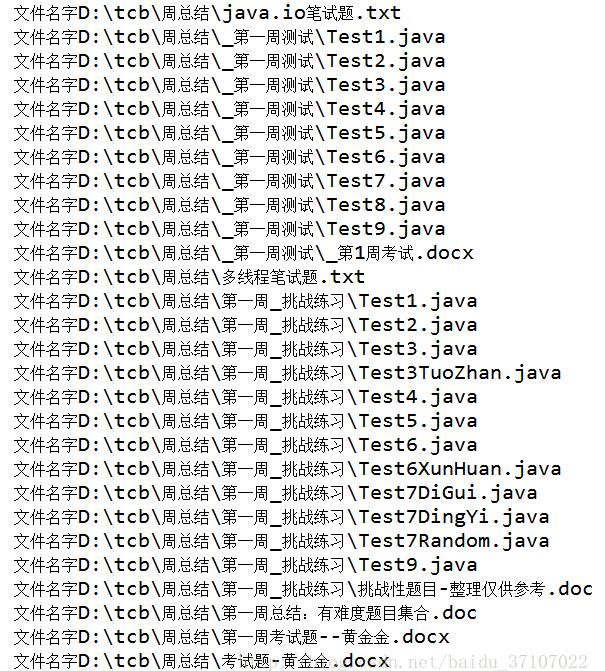This screenshot has height=671, width=605.
Task: Click the Test7Random.java line
Action: click(282, 540)
